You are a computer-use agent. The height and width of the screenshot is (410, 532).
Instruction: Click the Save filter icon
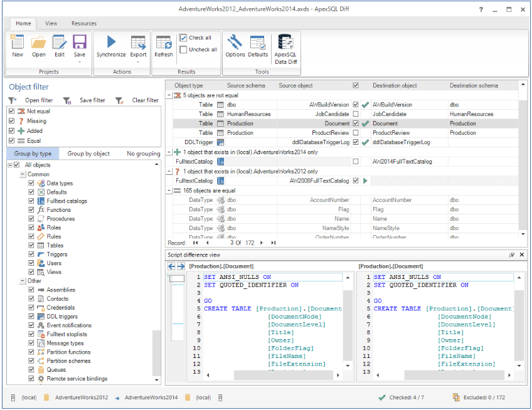click(67, 100)
